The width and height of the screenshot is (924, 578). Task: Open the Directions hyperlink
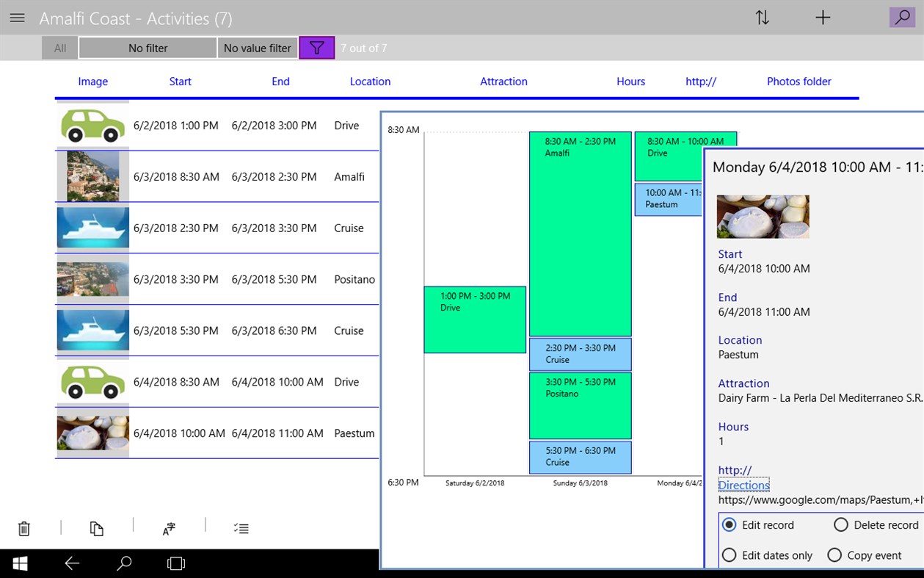click(743, 485)
